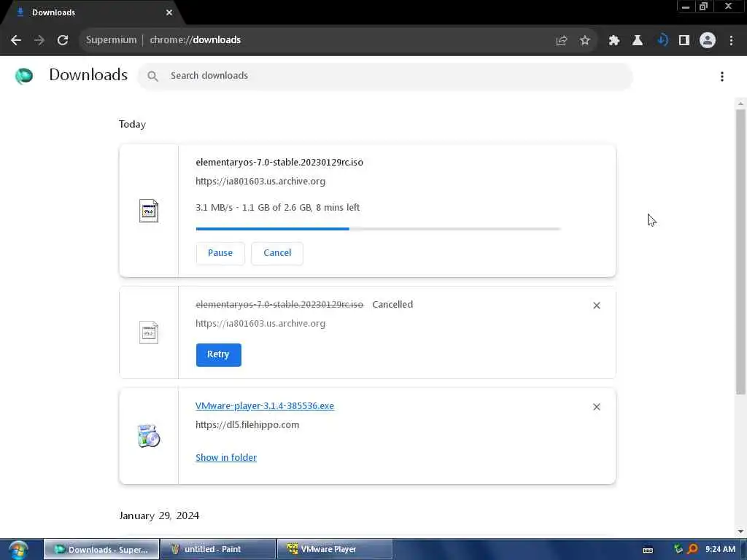Open the Extensions puzzle icon
This screenshot has width=747, height=560.
tap(614, 41)
